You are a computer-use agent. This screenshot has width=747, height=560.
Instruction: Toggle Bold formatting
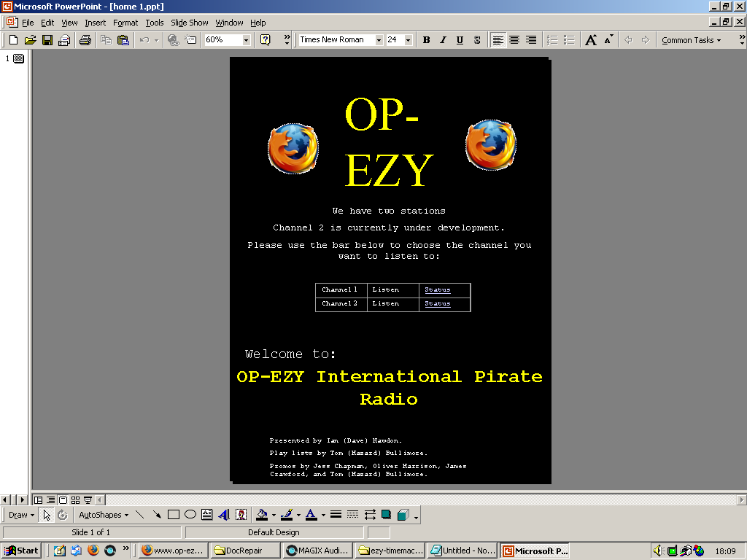[426, 40]
